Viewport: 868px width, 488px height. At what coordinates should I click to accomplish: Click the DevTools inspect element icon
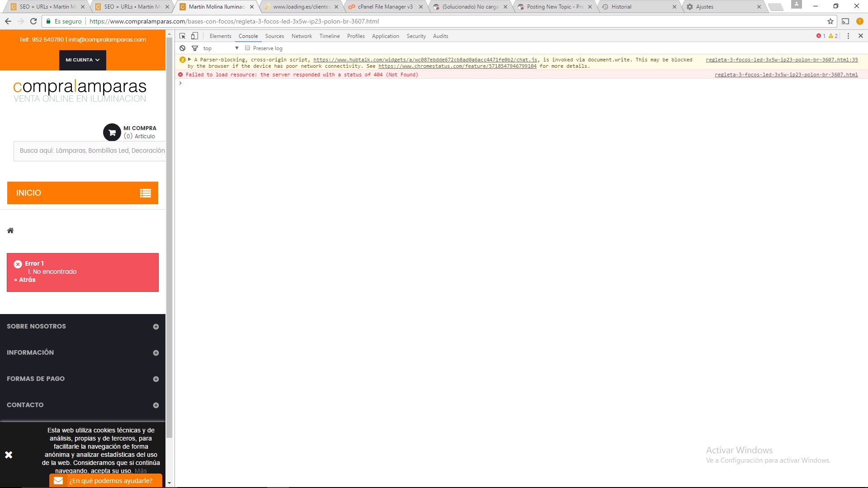coord(182,36)
